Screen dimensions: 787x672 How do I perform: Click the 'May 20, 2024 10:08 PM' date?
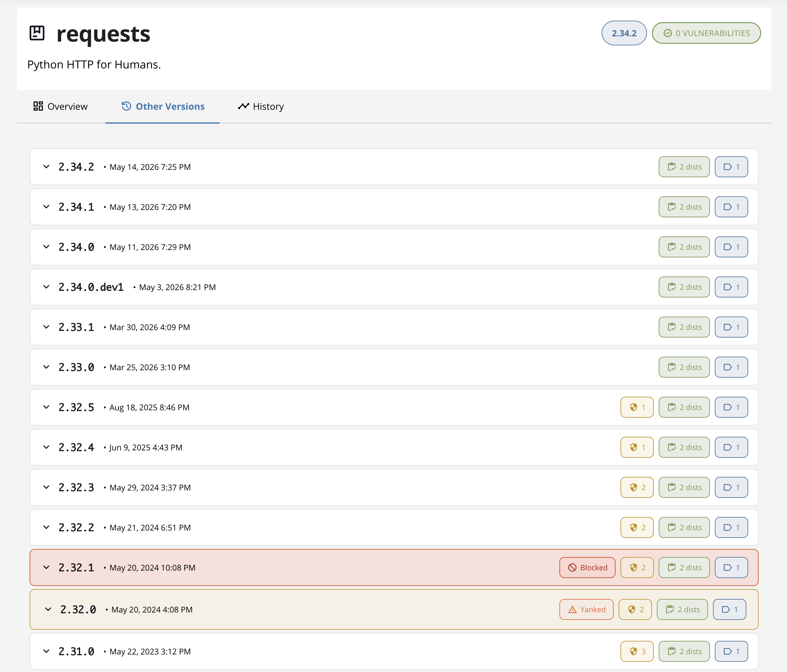152,568
